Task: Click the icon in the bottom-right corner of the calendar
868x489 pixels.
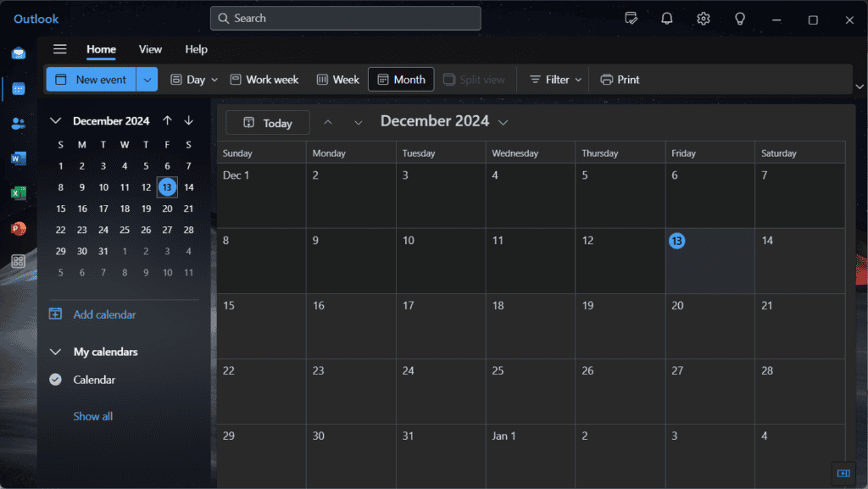Action: 843,474
